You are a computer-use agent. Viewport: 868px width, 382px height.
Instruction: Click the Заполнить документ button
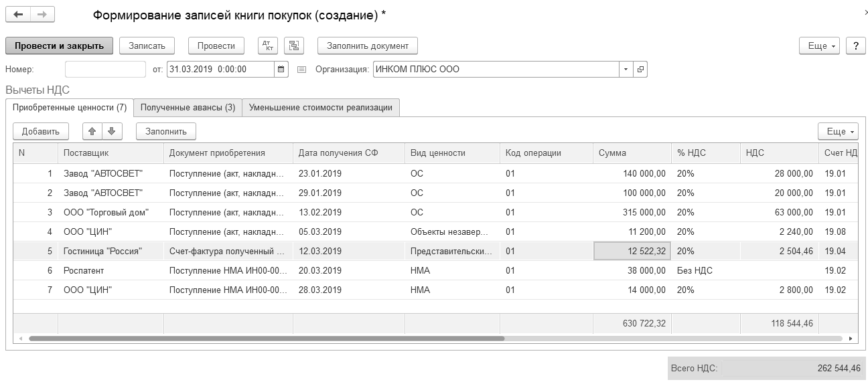click(367, 45)
